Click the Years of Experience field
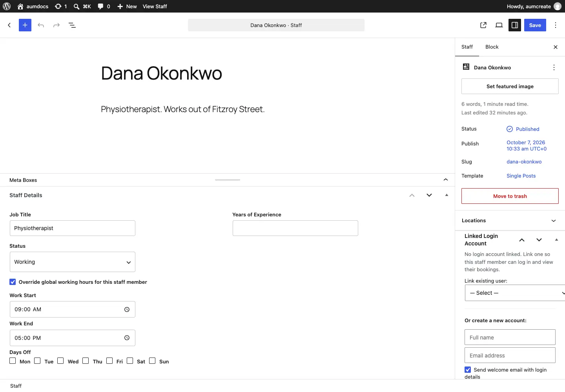This screenshot has width=565, height=392. (x=295, y=228)
